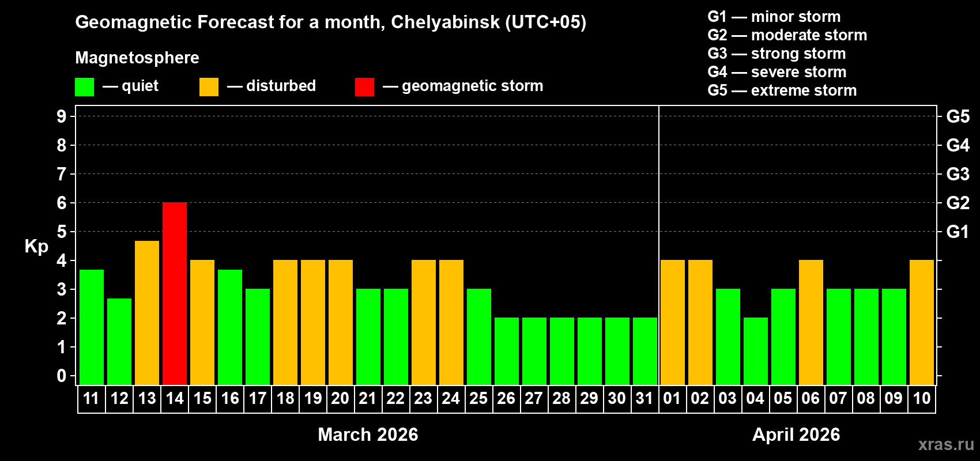Image resolution: width=980 pixels, height=461 pixels.
Task: Click the orange bar for April 06
Action: (x=811, y=323)
